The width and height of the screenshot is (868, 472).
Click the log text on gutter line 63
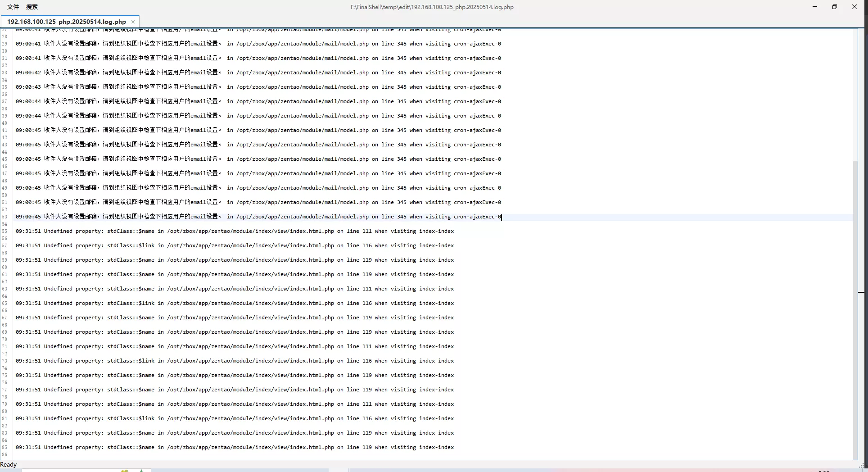[x=235, y=289]
